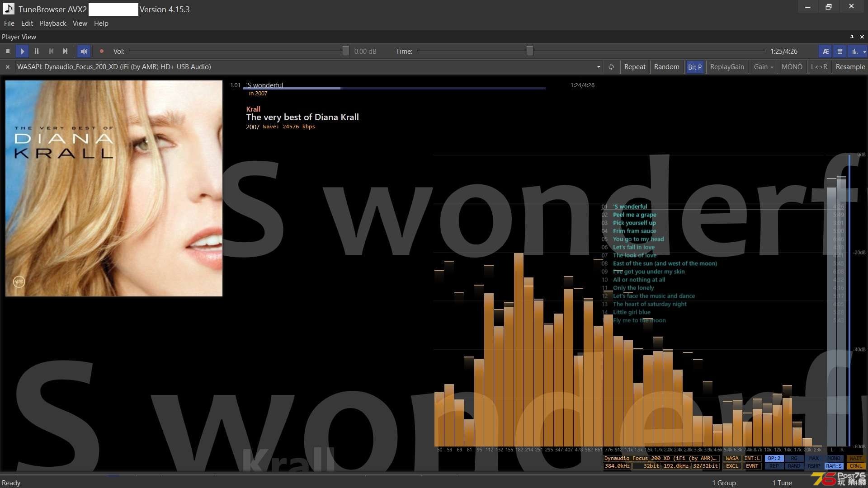Click the track progress bar under 'S wonderful
Image resolution: width=868 pixels, height=488 pixels.
pyautogui.click(x=395, y=89)
